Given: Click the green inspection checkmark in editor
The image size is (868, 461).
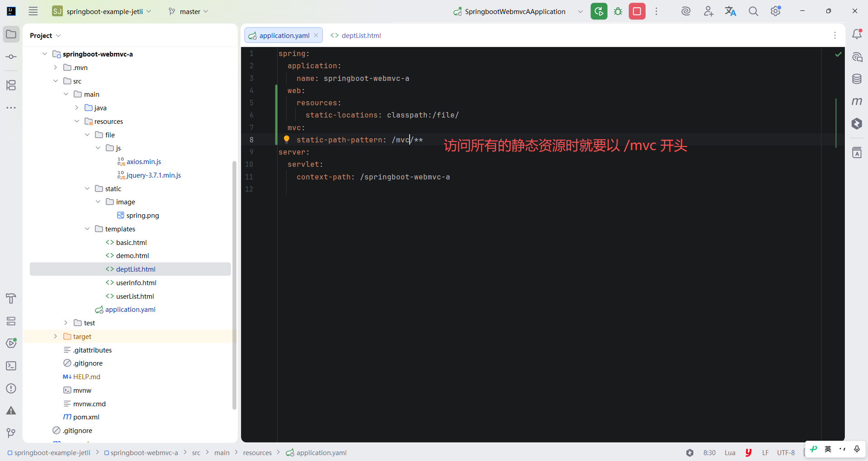Looking at the screenshot, I should (x=838, y=54).
